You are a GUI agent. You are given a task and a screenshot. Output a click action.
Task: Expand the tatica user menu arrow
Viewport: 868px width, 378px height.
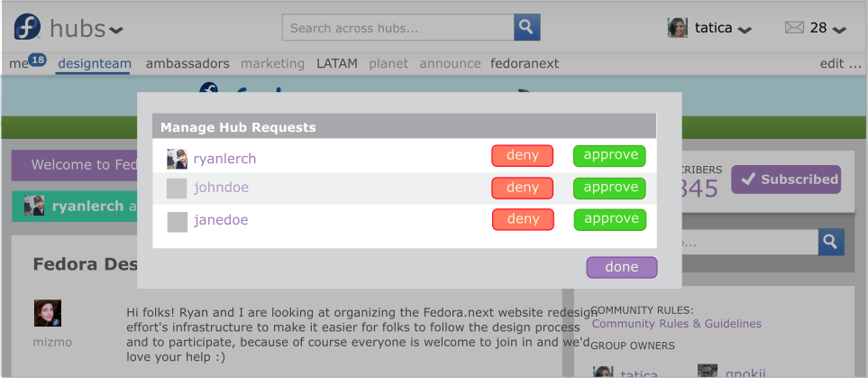tap(745, 30)
